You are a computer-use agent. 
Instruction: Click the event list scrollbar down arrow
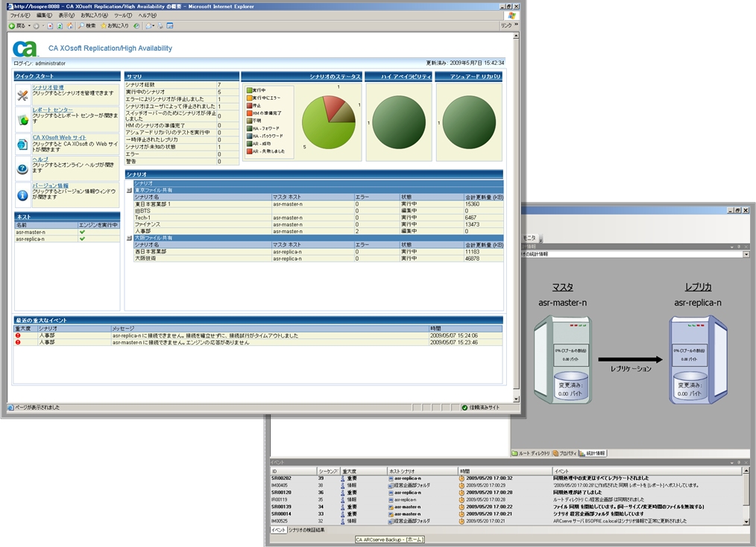point(746,522)
